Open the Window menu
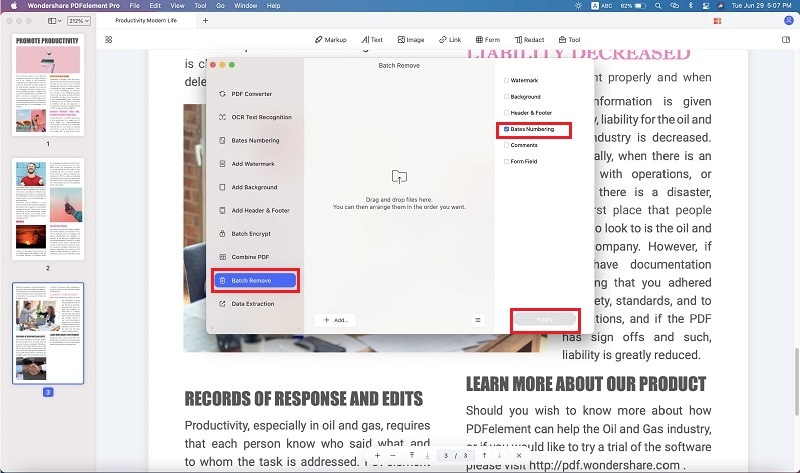The height and width of the screenshot is (473, 800). tap(245, 6)
